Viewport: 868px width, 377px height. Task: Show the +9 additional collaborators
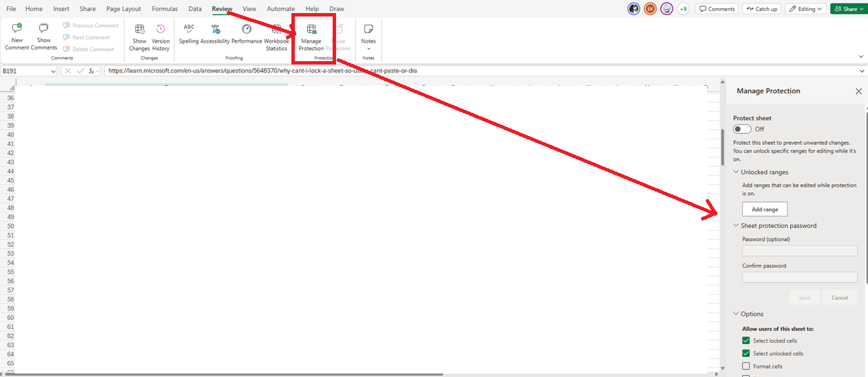pyautogui.click(x=683, y=9)
